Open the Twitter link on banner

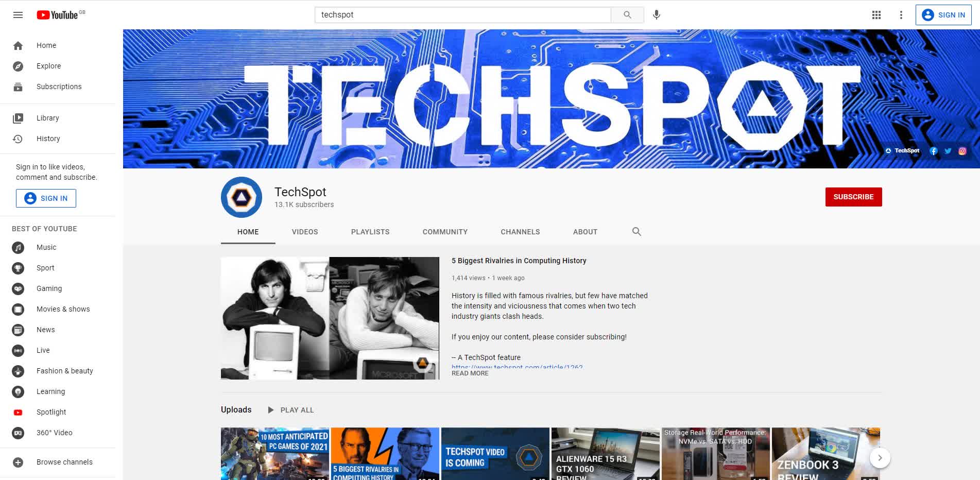(x=948, y=151)
